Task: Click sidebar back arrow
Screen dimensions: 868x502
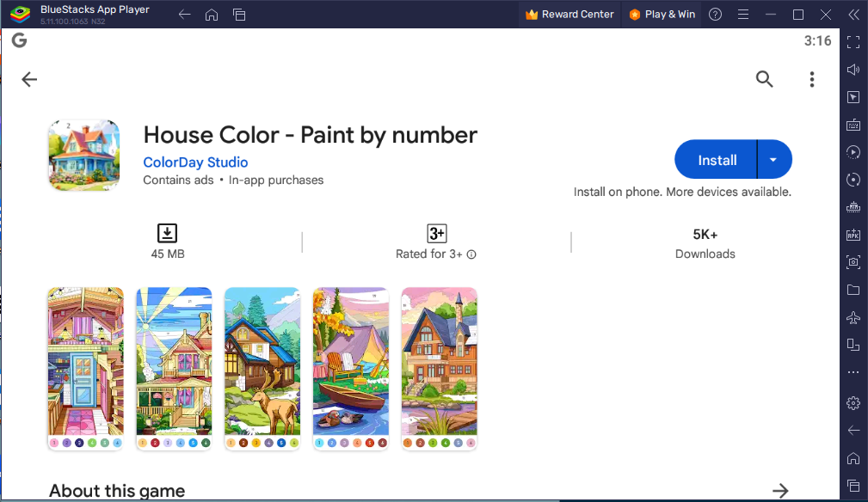Action: [x=853, y=430]
